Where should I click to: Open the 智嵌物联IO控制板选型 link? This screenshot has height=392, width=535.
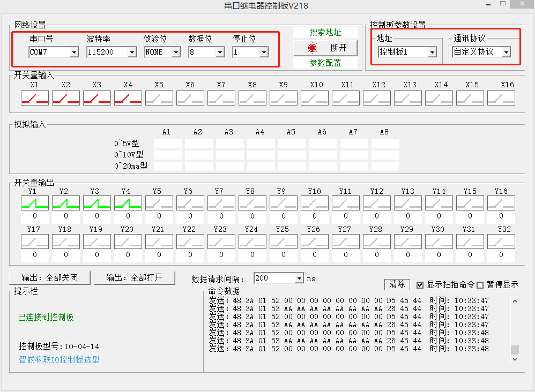pos(59,359)
